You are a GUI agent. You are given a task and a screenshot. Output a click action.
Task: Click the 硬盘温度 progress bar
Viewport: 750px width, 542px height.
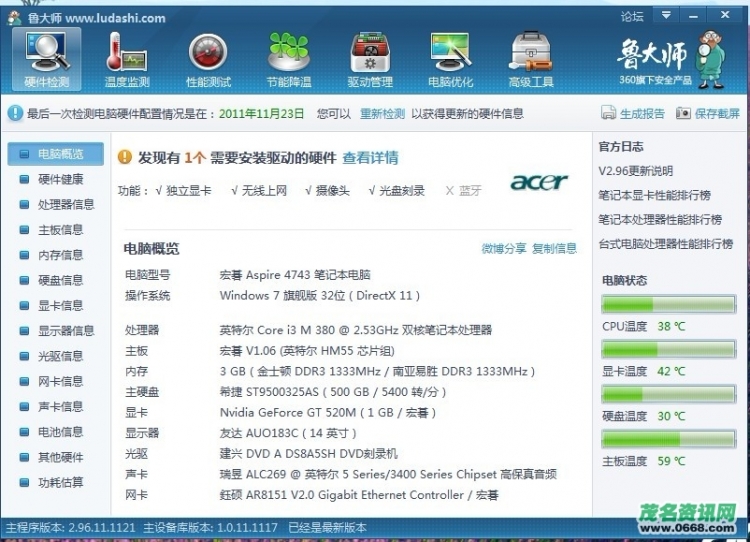tap(668, 394)
